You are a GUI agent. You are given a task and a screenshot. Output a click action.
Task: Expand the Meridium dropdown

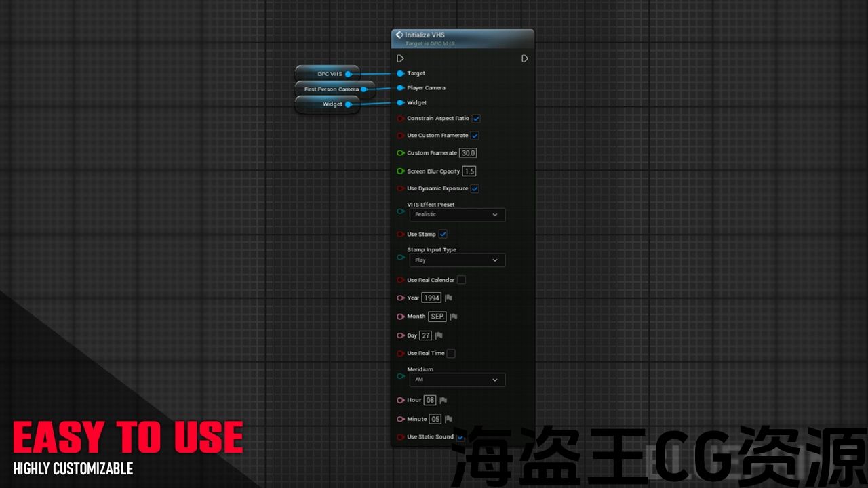(457, 380)
